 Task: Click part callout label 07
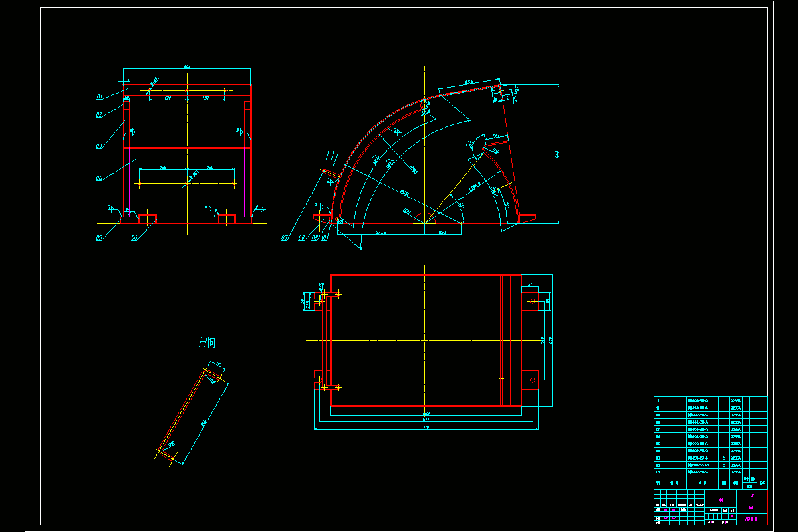click(x=285, y=237)
